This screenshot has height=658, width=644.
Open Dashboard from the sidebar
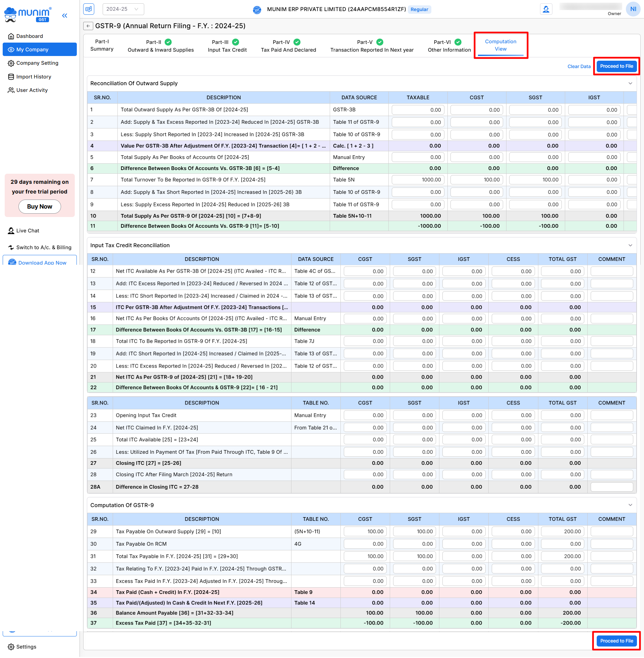click(30, 36)
